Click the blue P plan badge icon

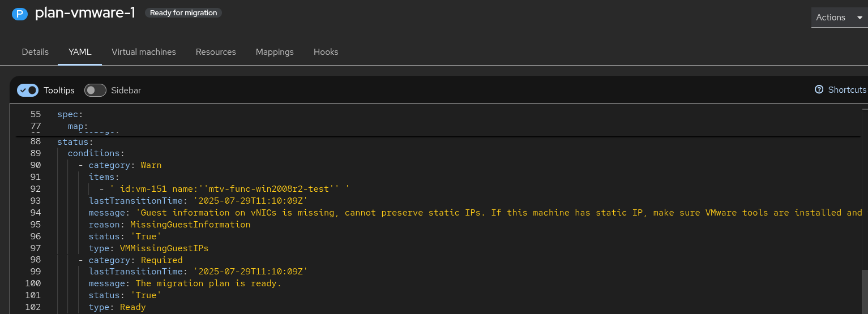[20, 14]
